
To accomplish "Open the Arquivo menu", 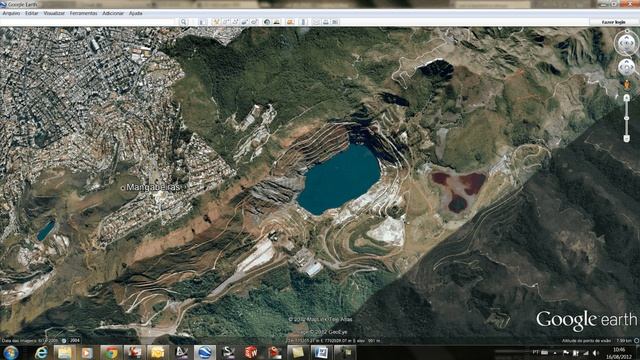I will pyautogui.click(x=11, y=13).
